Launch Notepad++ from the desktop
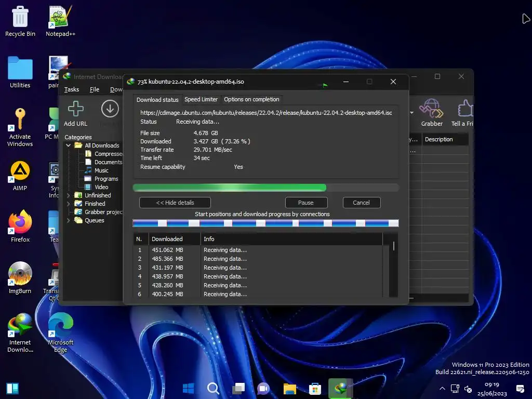 click(x=60, y=21)
